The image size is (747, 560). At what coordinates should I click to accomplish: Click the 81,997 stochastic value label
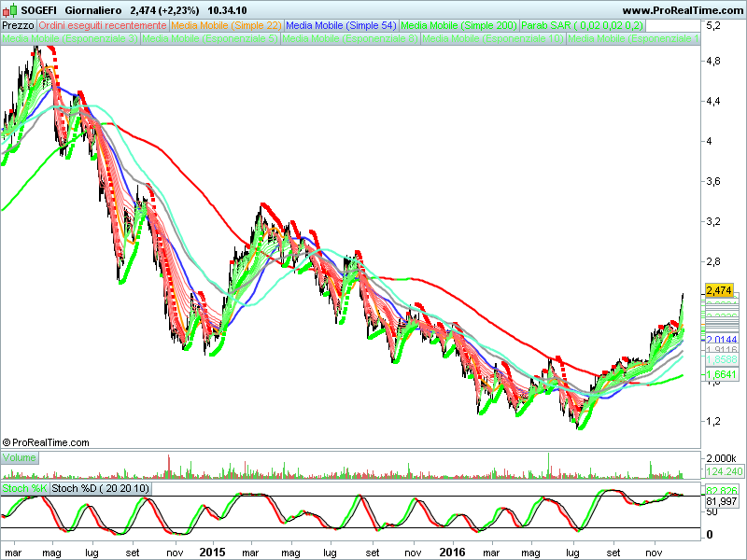pos(722,501)
